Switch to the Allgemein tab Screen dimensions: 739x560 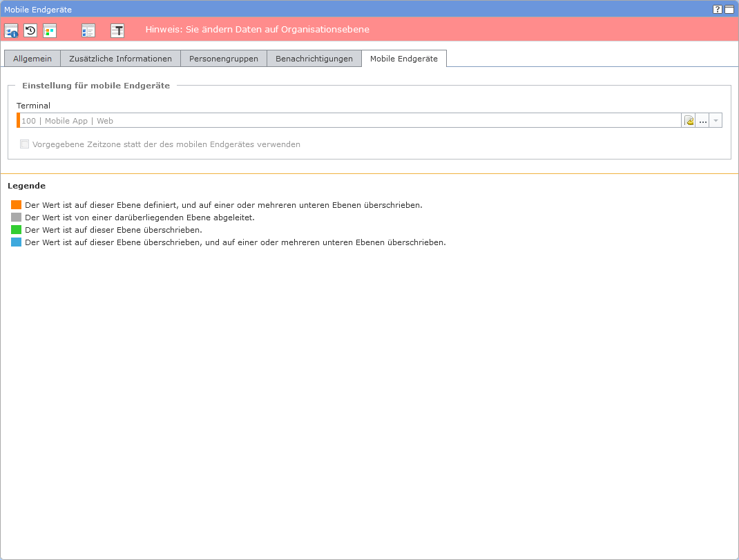point(32,59)
